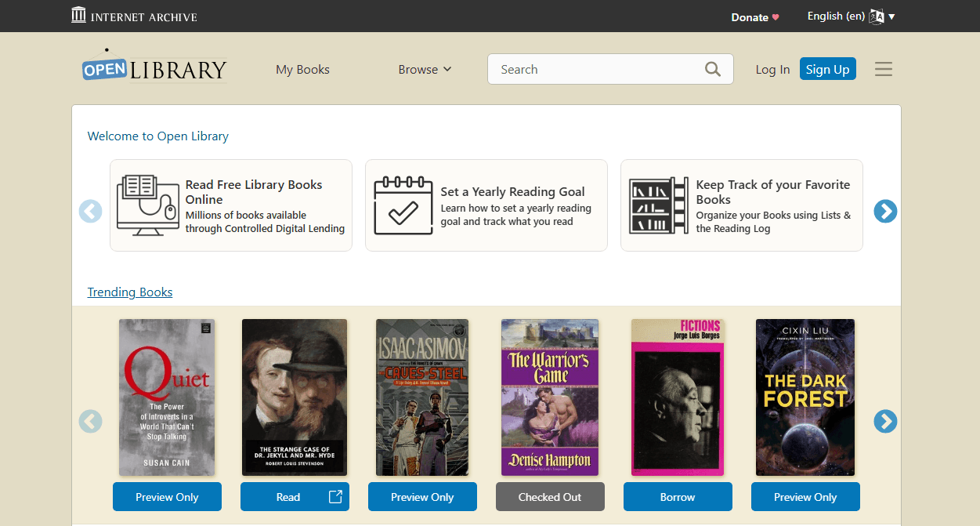Click the bookshelf icon

pos(659,205)
